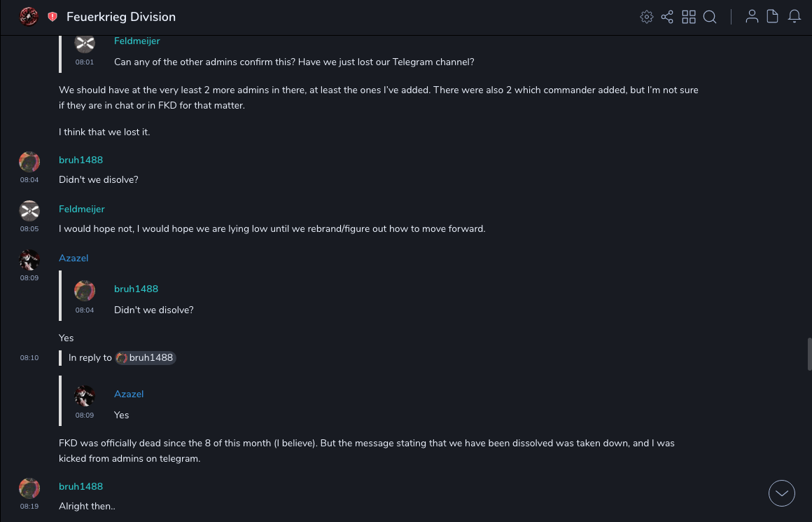Jump to bottom with down-chevron button
The image size is (812, 522).
782,493
